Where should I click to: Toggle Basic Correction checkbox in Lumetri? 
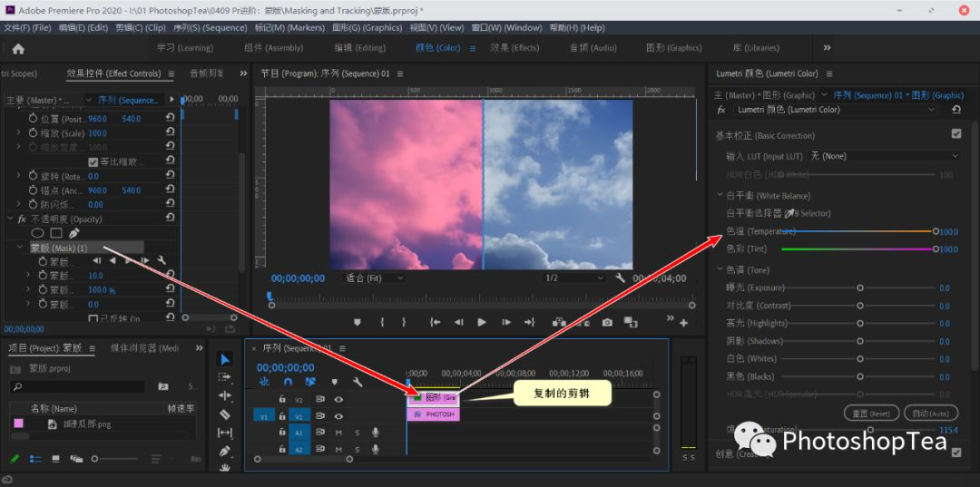tap(955, 133)
